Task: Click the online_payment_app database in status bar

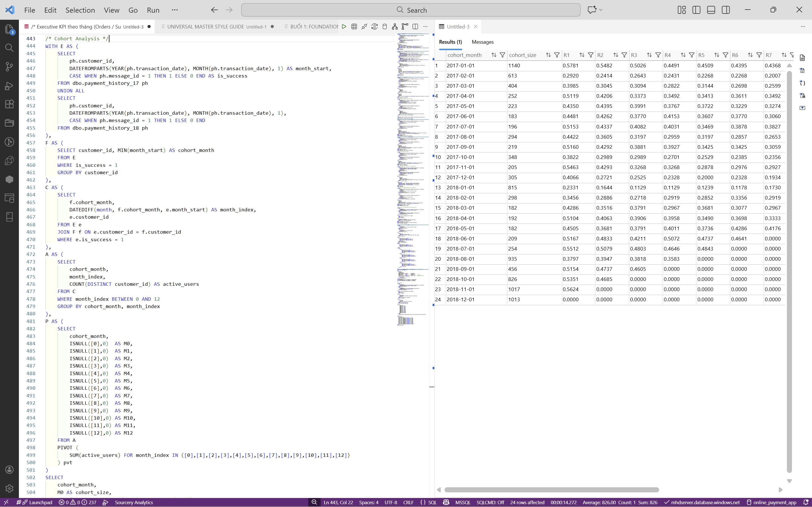Action: point(774,502)
